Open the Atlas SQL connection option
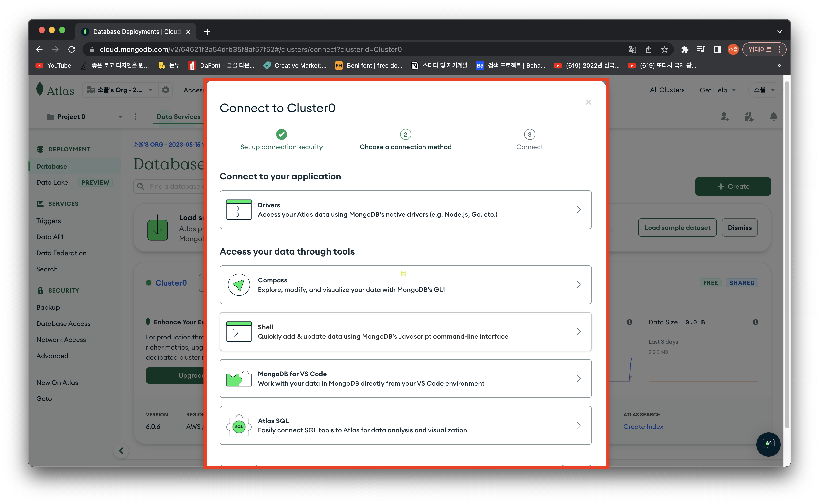819x504 pixels. [x=405, y=425]
